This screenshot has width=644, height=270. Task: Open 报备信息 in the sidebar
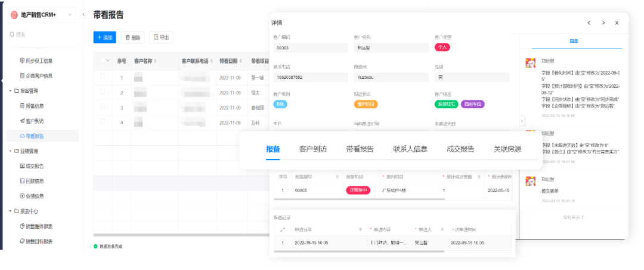[x=35, y=106]
